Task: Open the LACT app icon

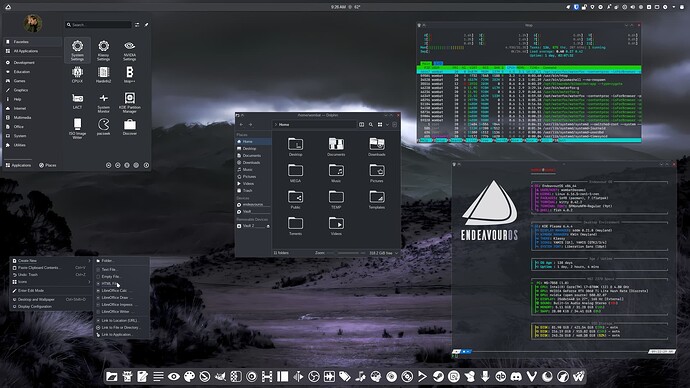Action: 77,101
